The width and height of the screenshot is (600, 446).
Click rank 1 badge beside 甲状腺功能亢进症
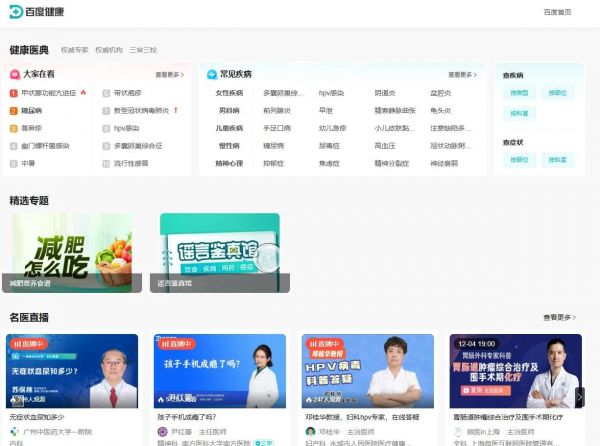click(13, 93)
